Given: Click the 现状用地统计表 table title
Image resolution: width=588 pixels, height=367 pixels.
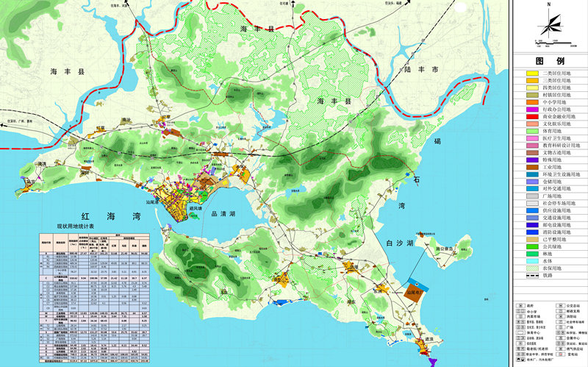Looking at the screenshot, I should click(x=82, y=228).
